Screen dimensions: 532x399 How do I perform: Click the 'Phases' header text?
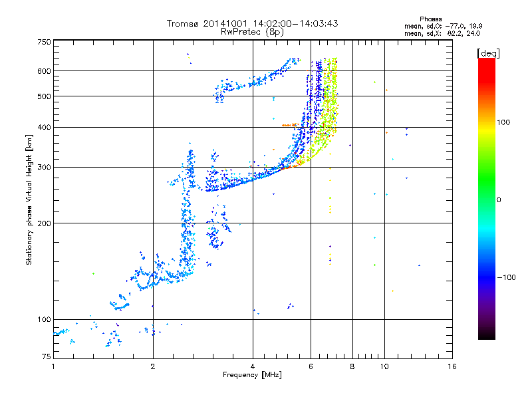click(x=430, y=19)
